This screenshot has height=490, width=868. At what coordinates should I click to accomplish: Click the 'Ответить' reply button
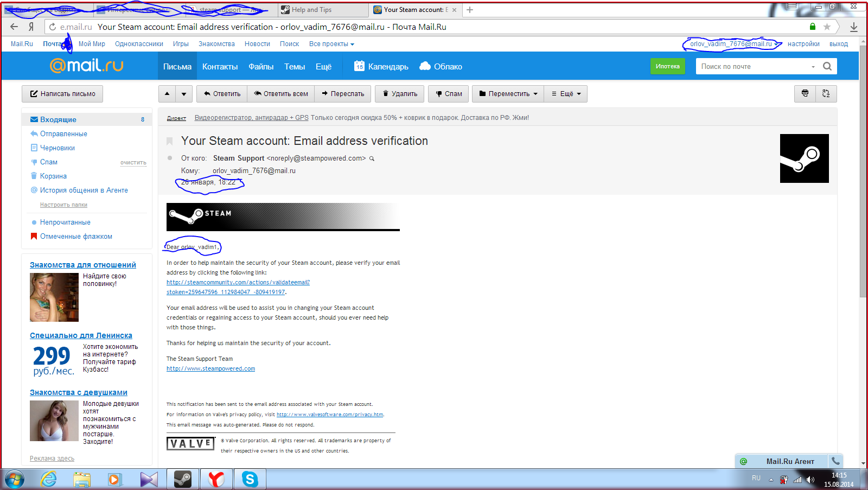point(222,94)
